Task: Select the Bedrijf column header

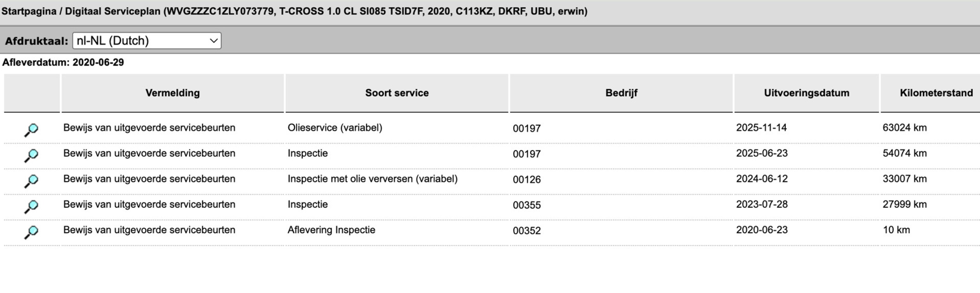Action: click(621, 93)
